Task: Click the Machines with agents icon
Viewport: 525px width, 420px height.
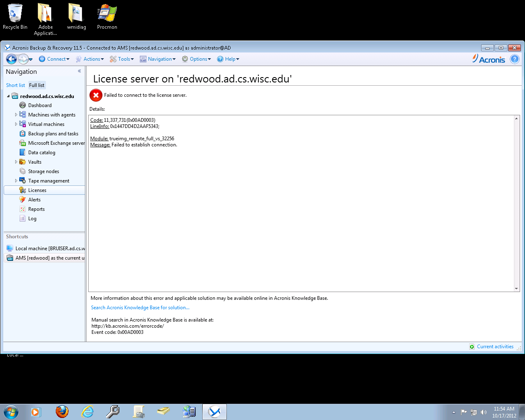Action: 23,115
